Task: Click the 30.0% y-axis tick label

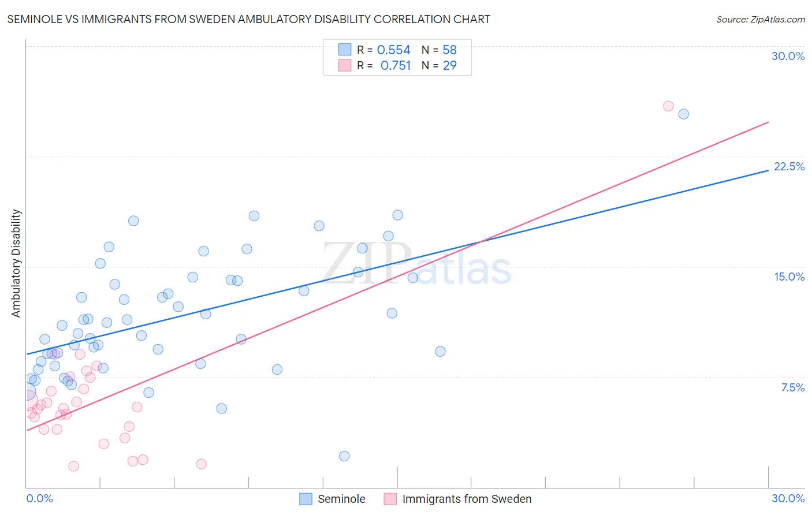Action: coord(788,56)
